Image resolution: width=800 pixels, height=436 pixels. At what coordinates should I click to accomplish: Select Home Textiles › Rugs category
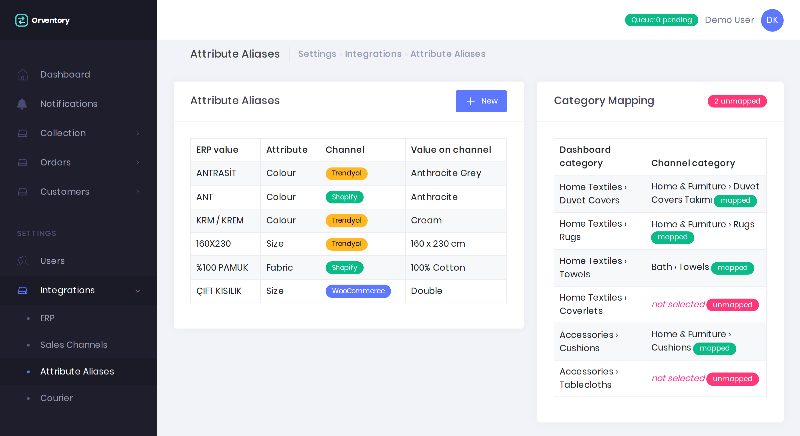(593, 230)
